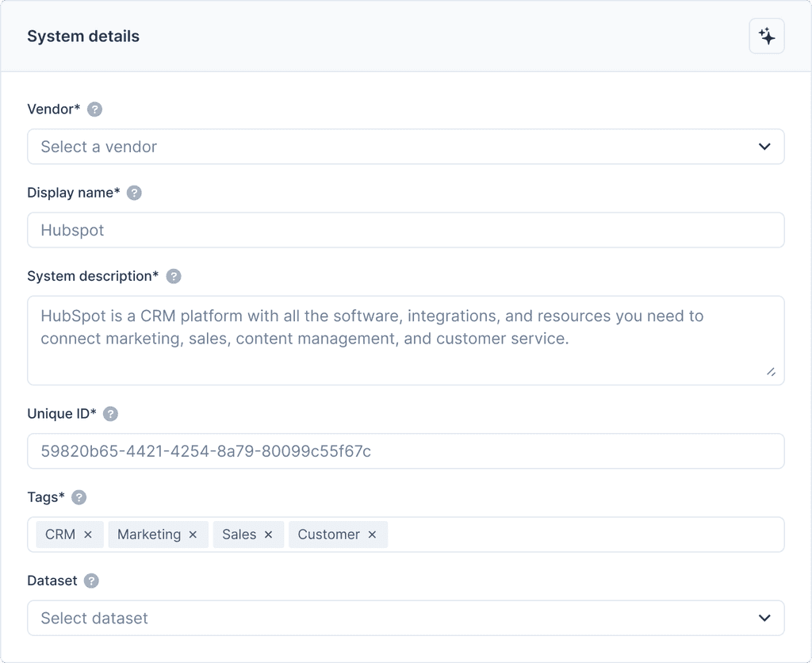The height and width of the screenshot is (663, 812).
Task: Remove the CRM tag
Action: tap(88, 535)
